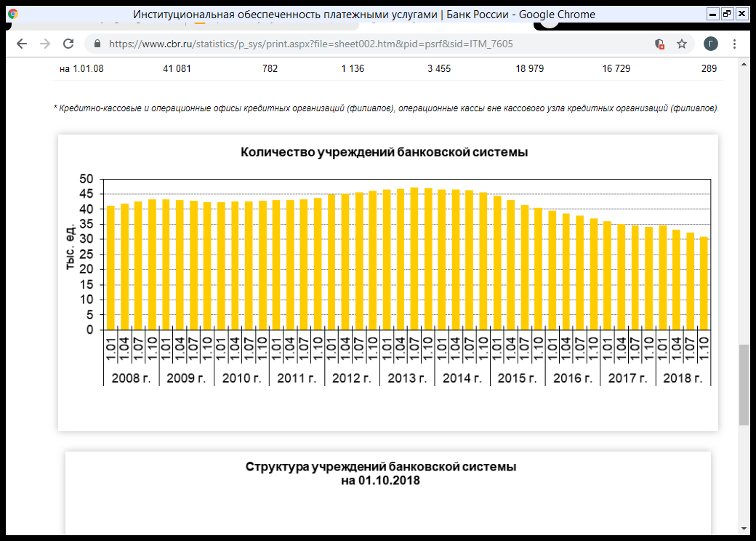This screenshot has width=756, height=541.
Task: Click the table value '1 136'
Action: [x=353, y=69]
